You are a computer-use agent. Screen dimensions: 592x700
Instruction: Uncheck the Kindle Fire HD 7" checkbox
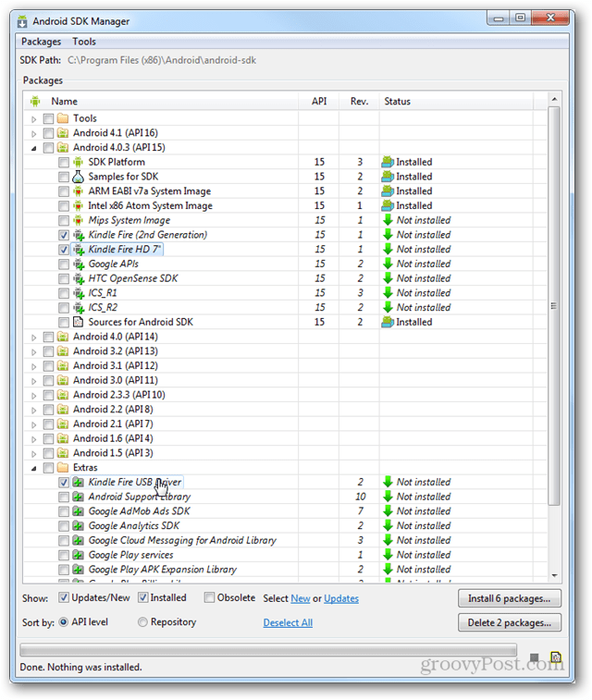point(64,250)
